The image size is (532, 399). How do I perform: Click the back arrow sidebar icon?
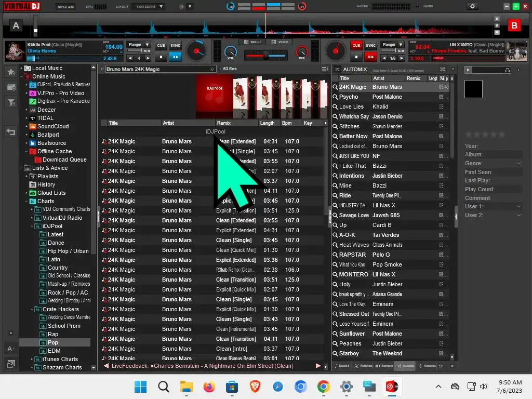pyautogui.click(x=11, y=132)
